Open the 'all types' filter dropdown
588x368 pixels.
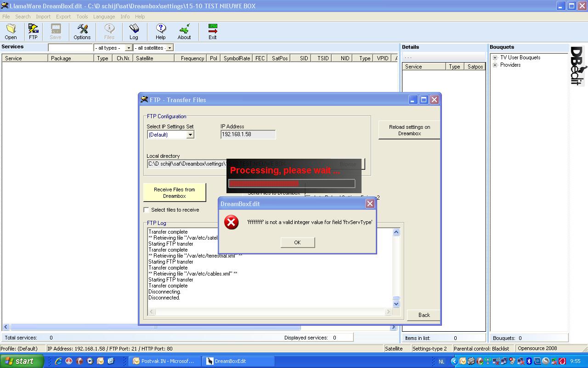[129, 48]
